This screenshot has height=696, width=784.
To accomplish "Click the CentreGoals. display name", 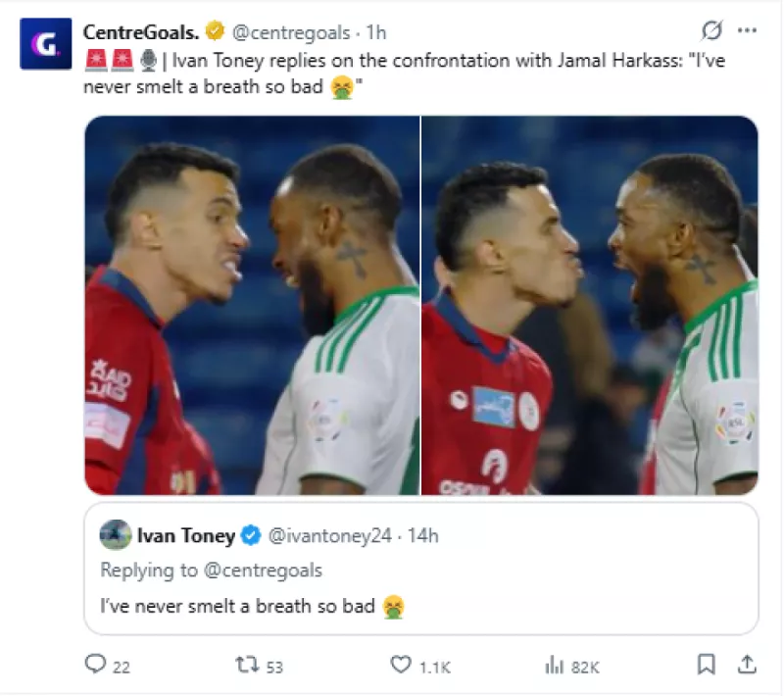I will coord(141,32).
